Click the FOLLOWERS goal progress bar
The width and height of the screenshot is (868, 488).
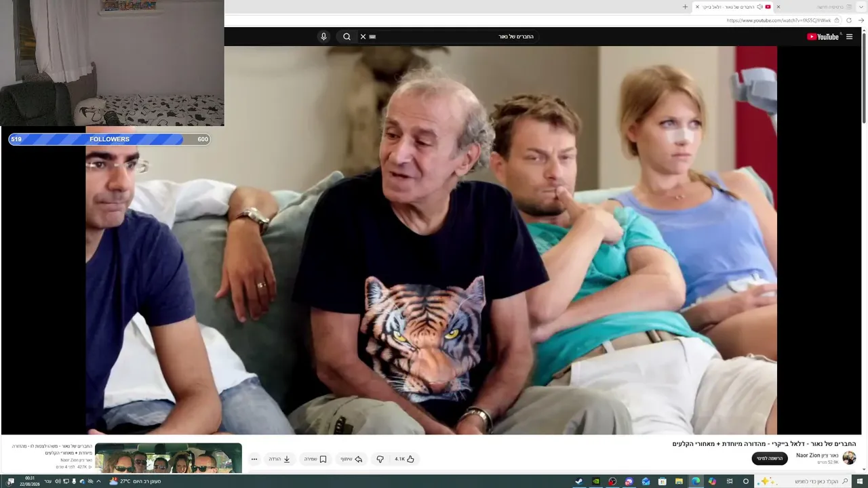click(109, 139)
